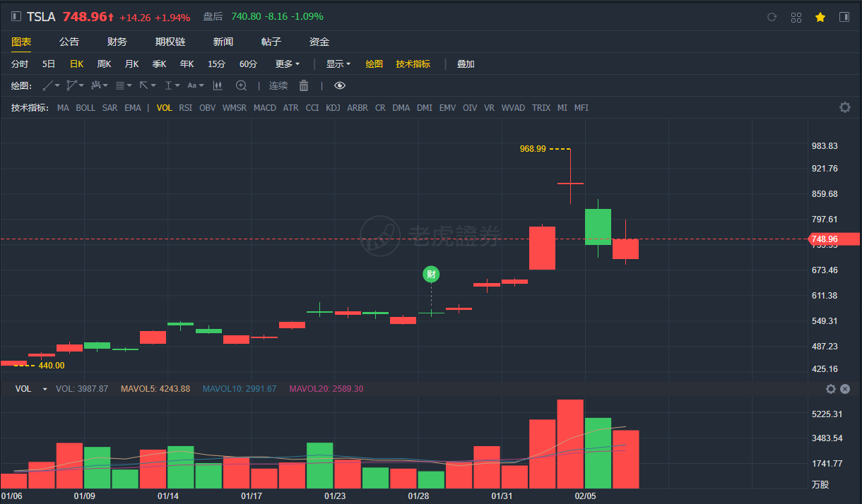Expand the measure tool dropdown arrow
The image size is (862, 504).
pyautogui.click(x=177, y=85)
